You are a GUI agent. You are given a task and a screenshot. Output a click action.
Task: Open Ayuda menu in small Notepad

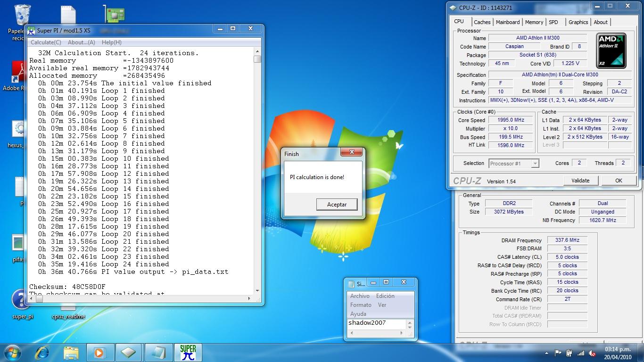(358, 314)
